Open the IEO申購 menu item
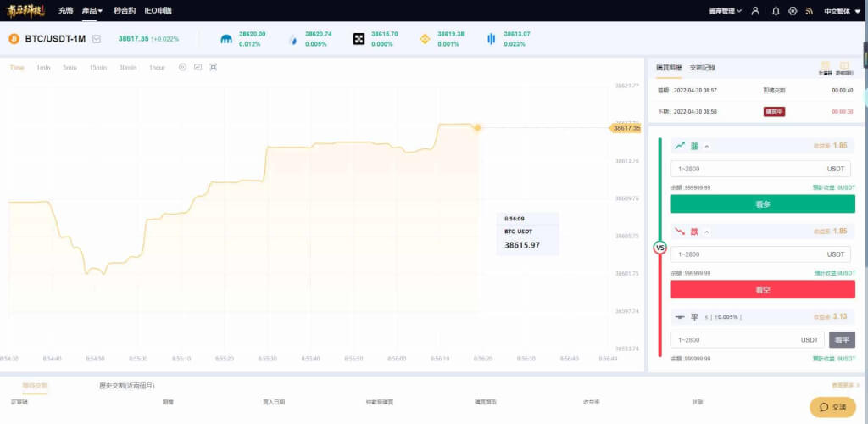868x424 pixels. (158, 10)
